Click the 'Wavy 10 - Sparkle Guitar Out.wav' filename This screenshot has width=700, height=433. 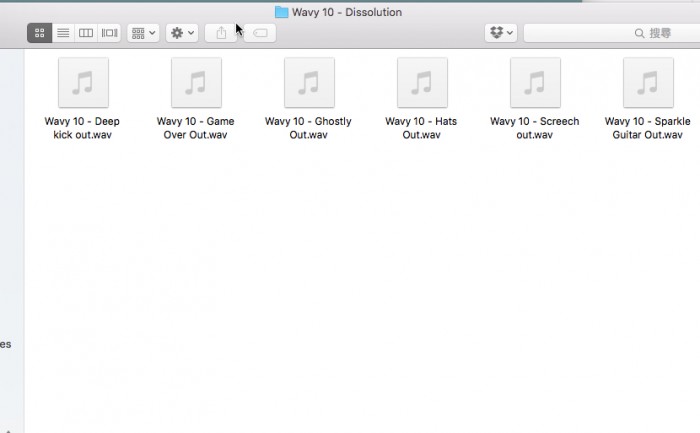[647, 128]
